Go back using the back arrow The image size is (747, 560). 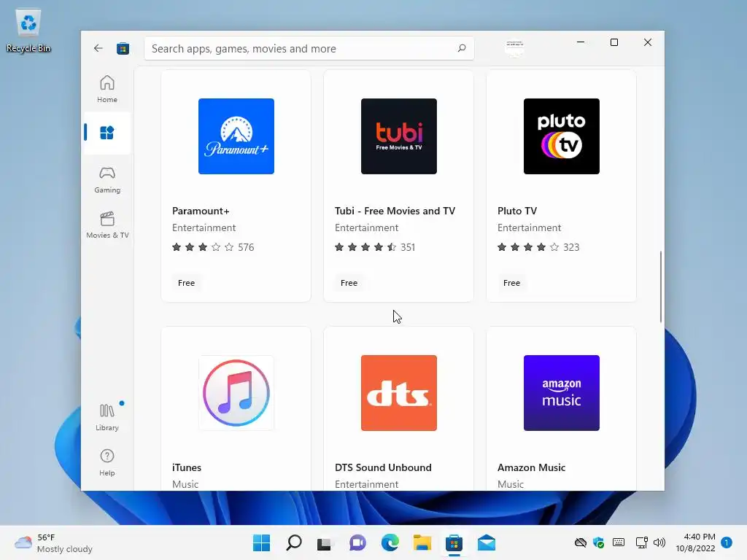click(x=98, y=48)
